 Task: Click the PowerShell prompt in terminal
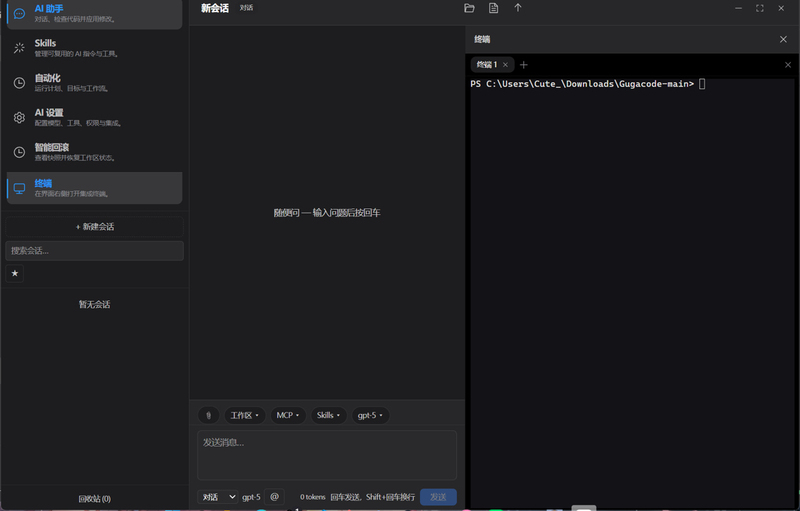pyautogui.click(x=582, y=84)
